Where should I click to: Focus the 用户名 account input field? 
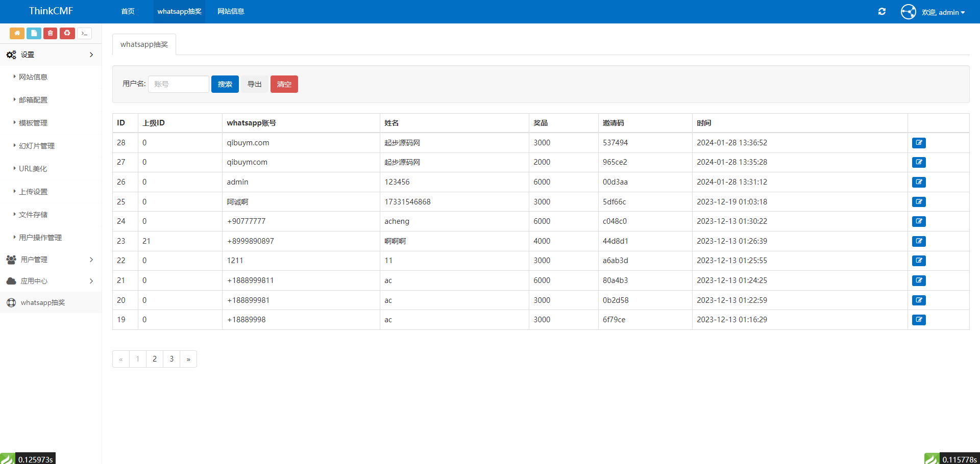coord(178,84)
